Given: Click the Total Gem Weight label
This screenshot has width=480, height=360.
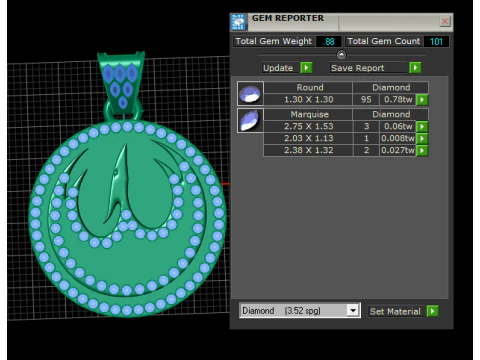Looking at the screenshot, I should click(274, 41).
